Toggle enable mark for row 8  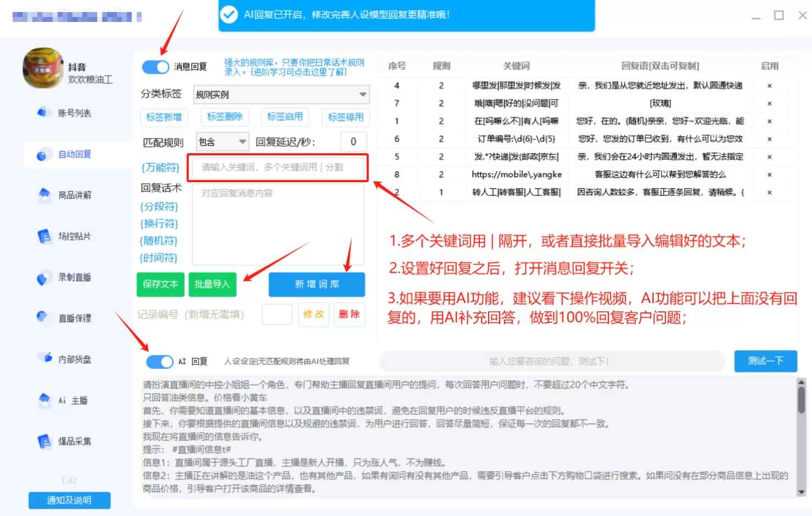coord(769,175)
